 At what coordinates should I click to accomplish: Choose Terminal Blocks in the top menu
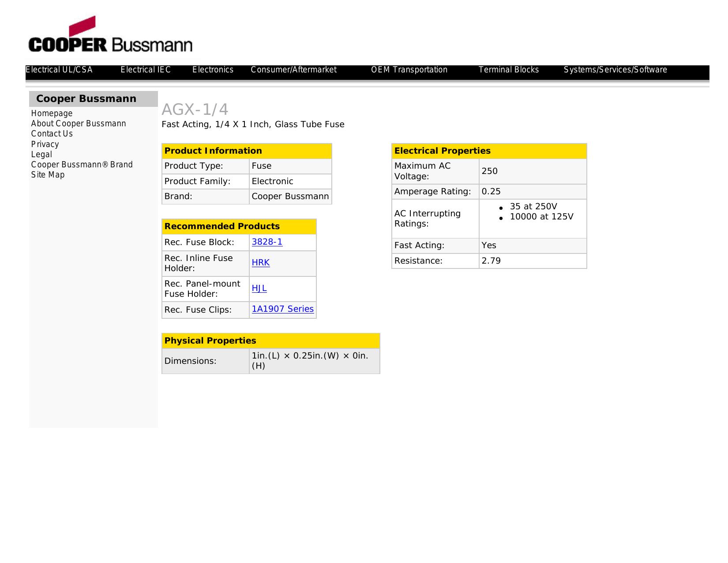(509, 70)
